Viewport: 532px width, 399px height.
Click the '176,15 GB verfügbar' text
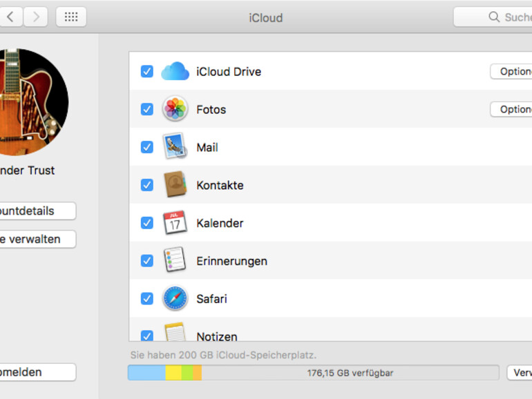[x=350, y=373]
